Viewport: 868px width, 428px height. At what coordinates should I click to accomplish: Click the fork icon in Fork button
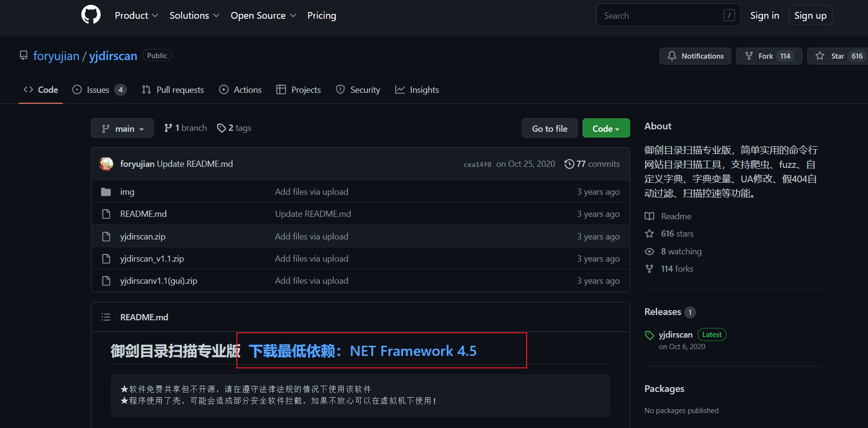[749, 56]
